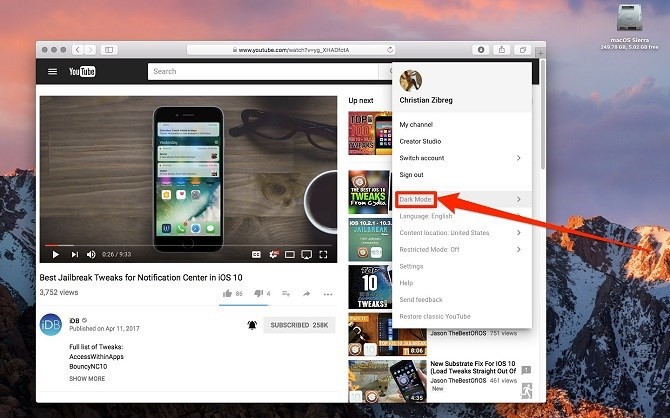Expand the Restricted Mode row chevron
670x418 pixels.
point(518,249)
